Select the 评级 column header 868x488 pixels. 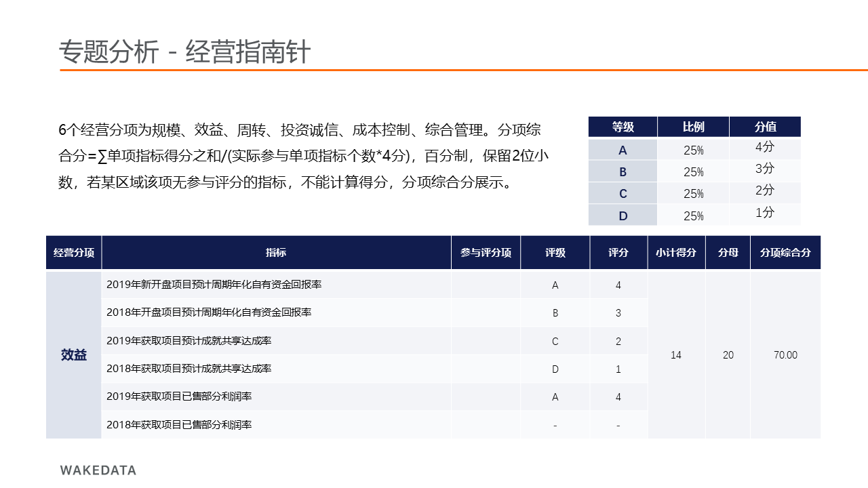pos(555,253)
